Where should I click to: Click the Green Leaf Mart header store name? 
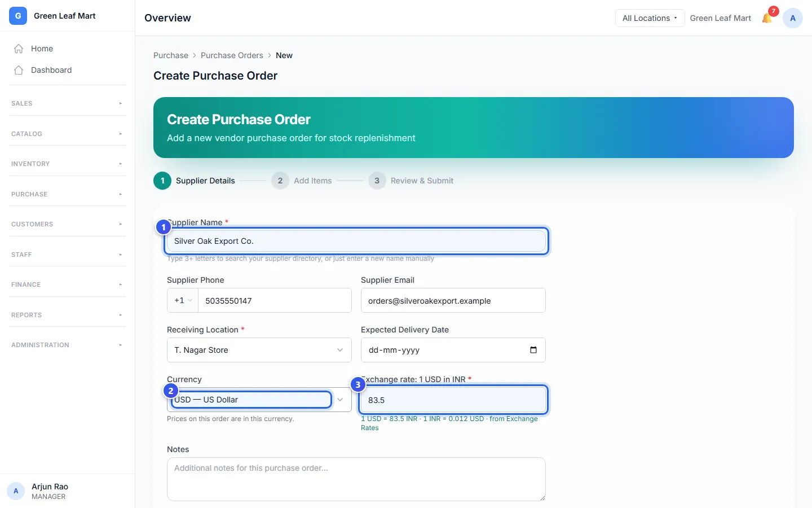pos(721,18)
